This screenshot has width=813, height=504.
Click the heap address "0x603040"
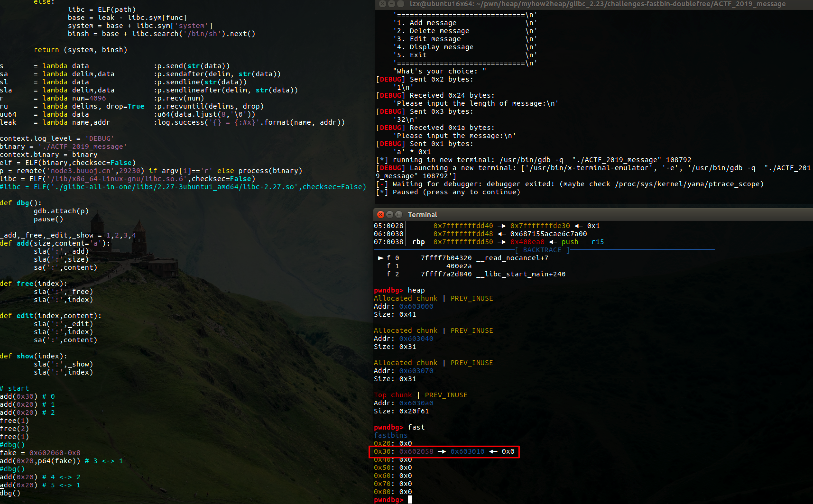[416, 339]
